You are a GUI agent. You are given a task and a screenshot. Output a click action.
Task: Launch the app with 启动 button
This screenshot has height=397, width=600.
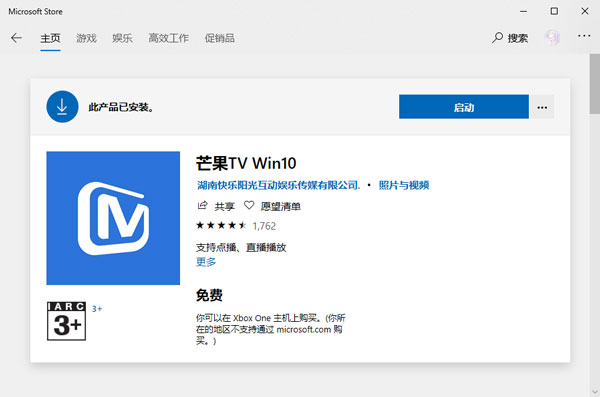pyautogui.click(x=464, y=107)
